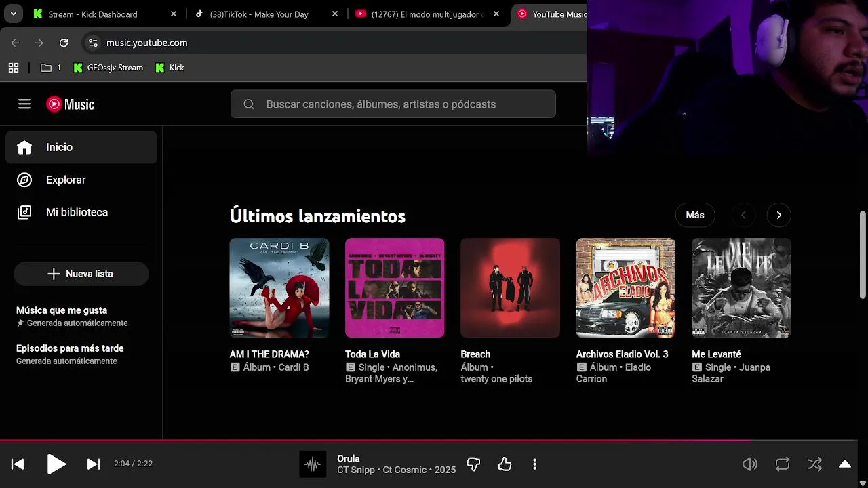Open the tab search dropdown
The height and width of the screenshot is (488, 868).
pyautogui.click(x=13, y=14)
